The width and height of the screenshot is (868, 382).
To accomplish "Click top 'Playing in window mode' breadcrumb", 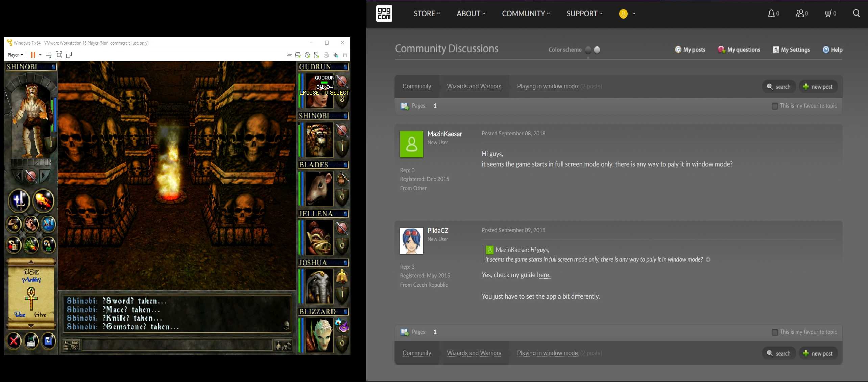I will click(x=547, y=86).
